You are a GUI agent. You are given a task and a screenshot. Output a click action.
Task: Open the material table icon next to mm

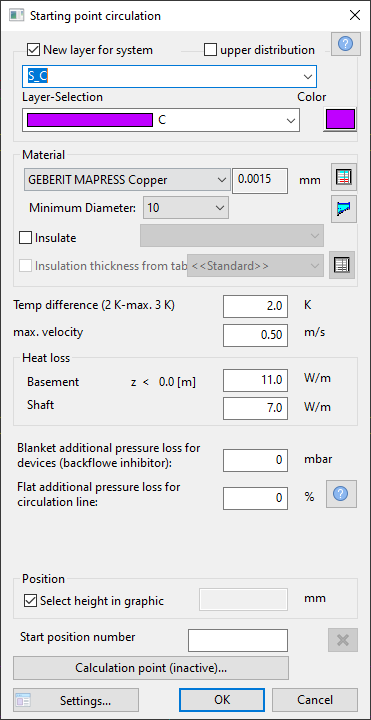(344, 179)
